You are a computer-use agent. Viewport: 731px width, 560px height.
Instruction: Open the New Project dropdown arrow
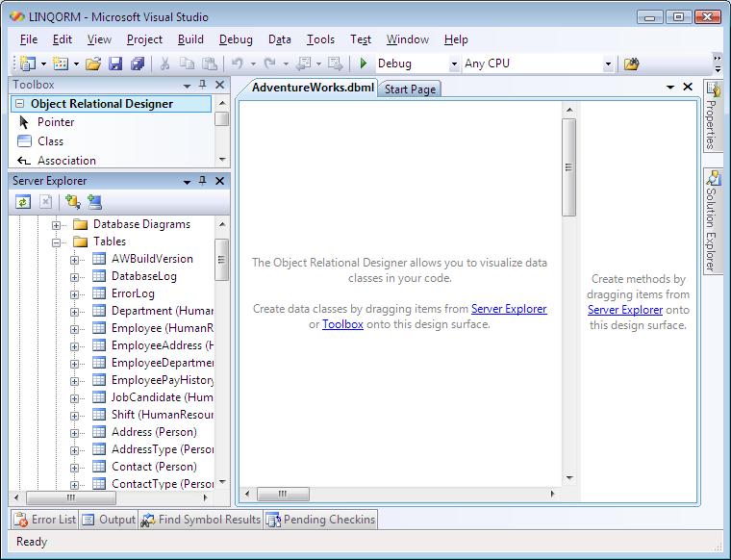click(43, 64)
